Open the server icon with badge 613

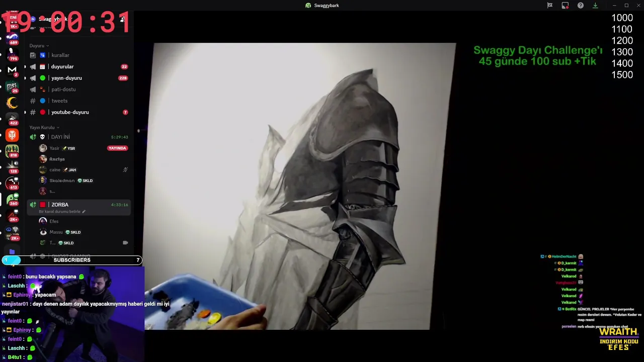coord(12,183)
